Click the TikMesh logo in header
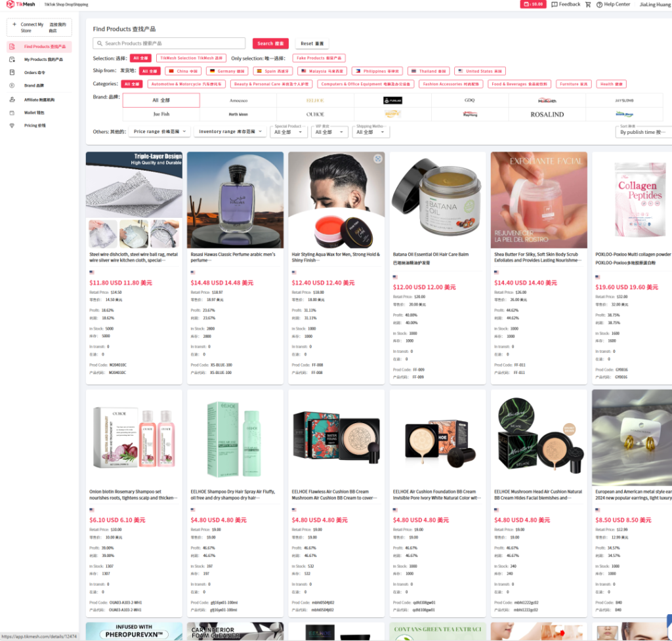 pyautogui.click(x=20, y=5)
